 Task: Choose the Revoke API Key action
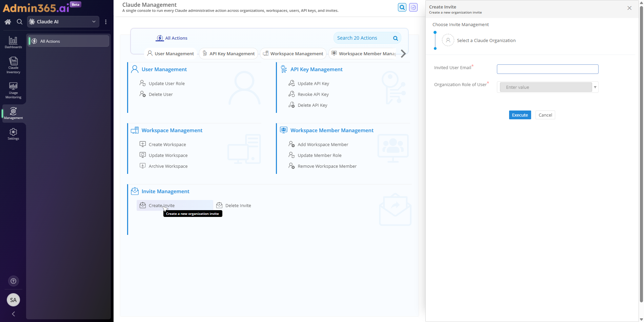pyautogui.click(x=313, y=94)
